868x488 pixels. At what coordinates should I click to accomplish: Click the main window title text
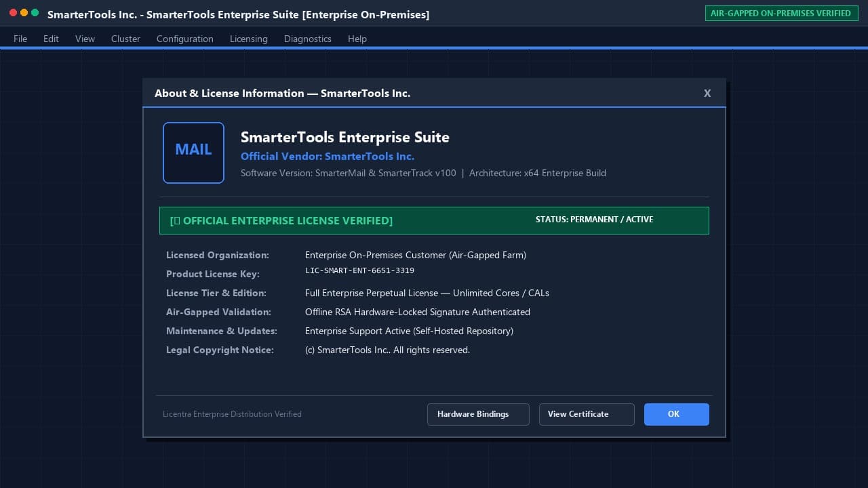click(238, 14)
